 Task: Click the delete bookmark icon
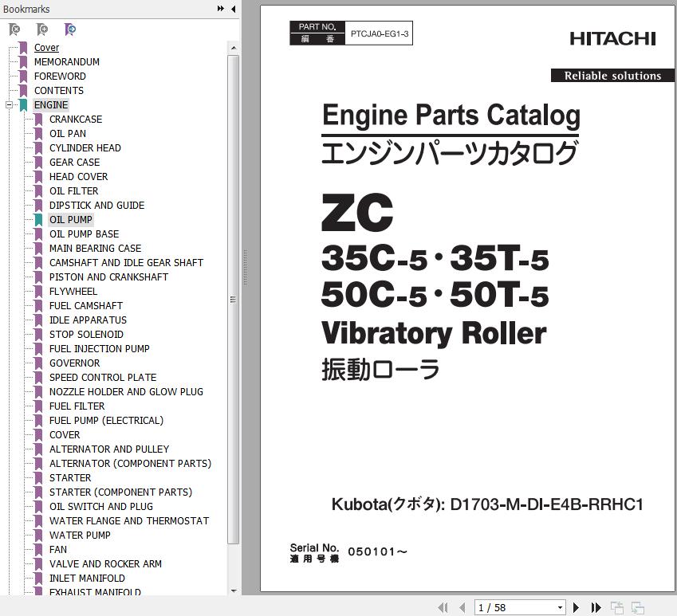14,29
